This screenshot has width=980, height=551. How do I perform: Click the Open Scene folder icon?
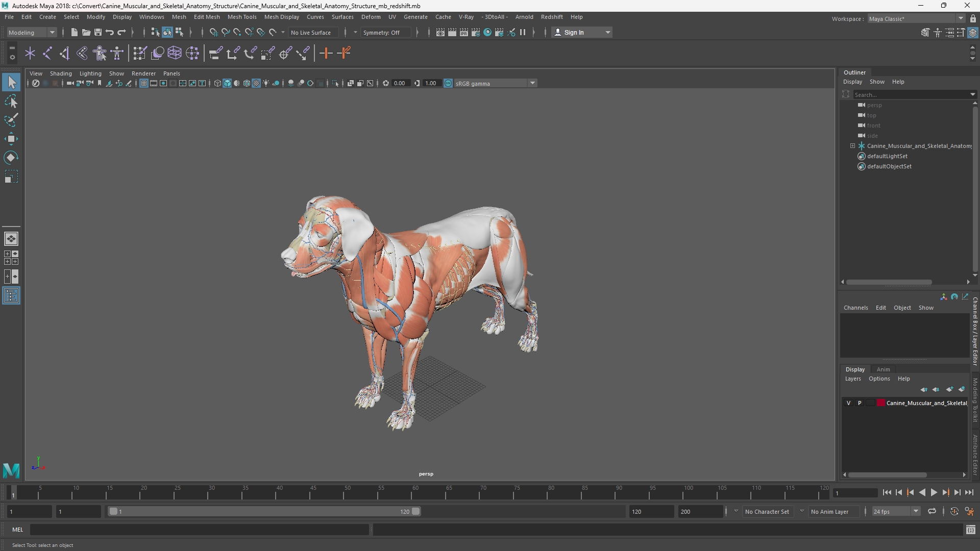pos(86,32)
